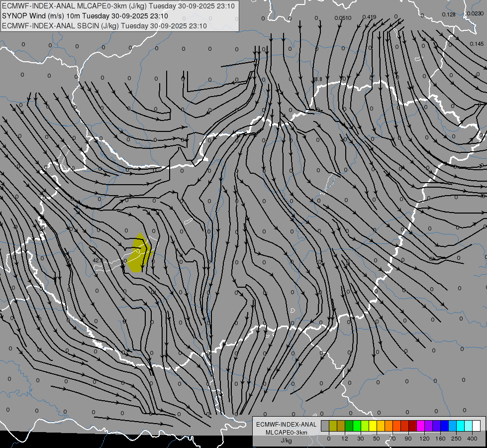Click the MLCAPE0-3km legend label
This screenshot has height=448, width=487.
click(x=287, y=433)
